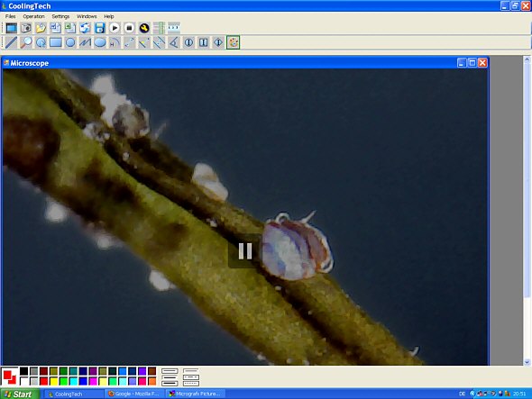Image resolution: width=532 pixels, height=399 pixels.
Task: Maximize the Microscope child window
Action: point(472,63)
